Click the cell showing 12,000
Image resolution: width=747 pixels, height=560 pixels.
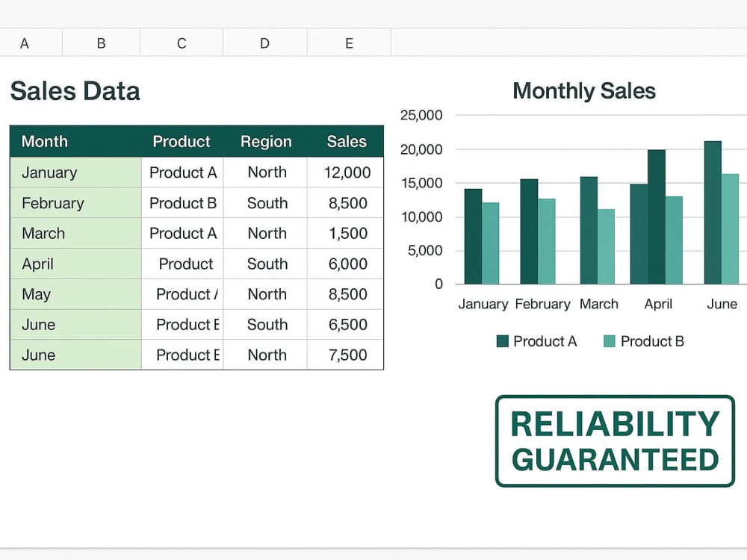coord(346,172)
